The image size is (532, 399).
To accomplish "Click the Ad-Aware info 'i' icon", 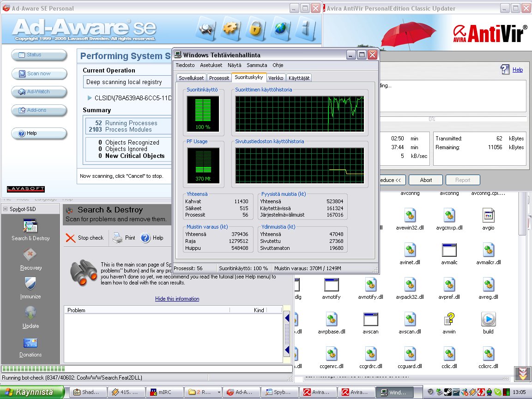I will coord(306,28).
